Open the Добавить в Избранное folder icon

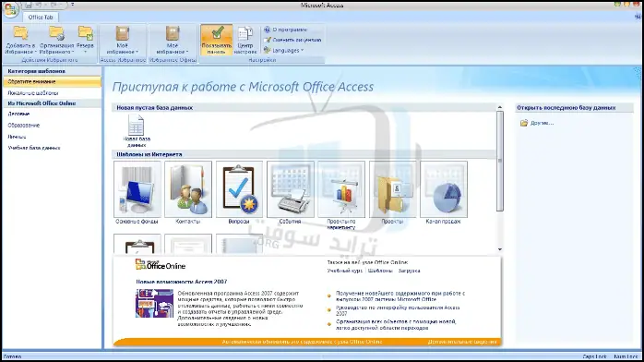tap(20, 32)
